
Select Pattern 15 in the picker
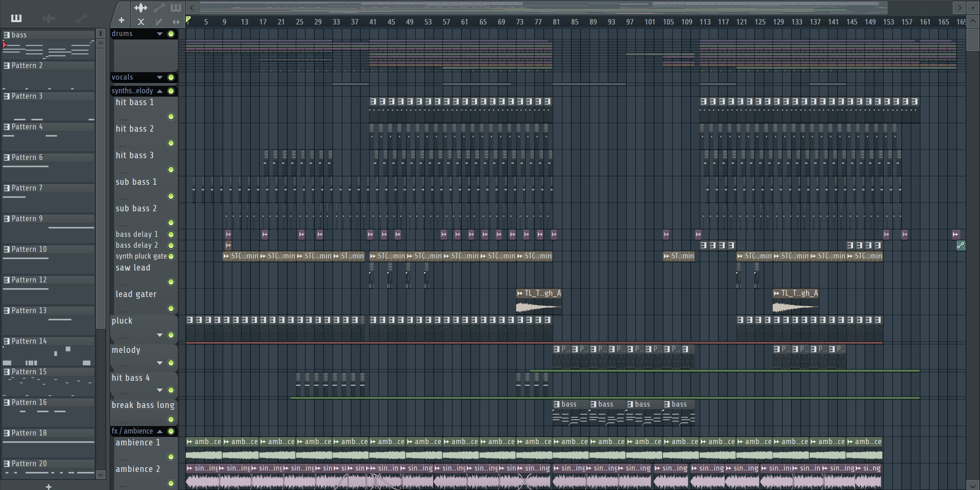click(x=48, y=372)
